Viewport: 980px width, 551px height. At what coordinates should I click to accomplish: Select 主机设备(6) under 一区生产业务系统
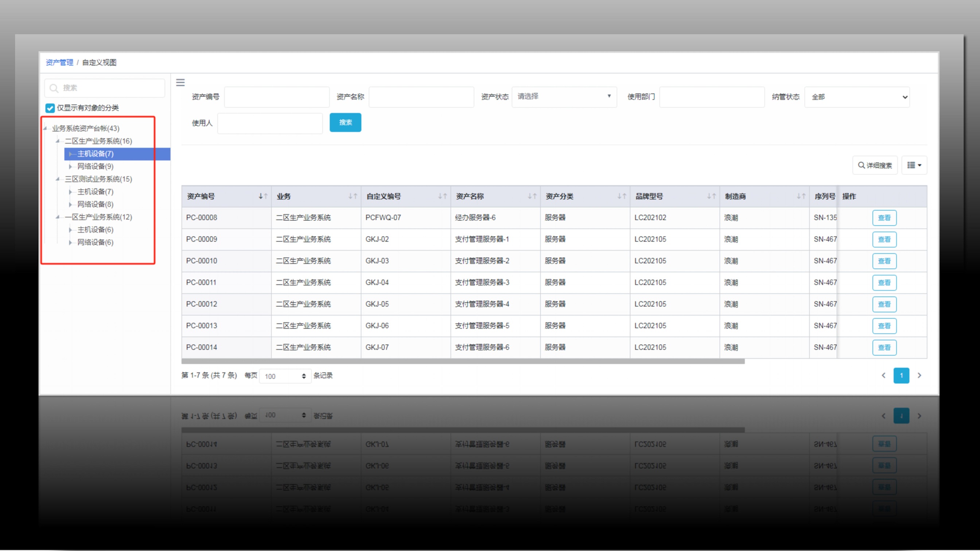coord(95,230)
